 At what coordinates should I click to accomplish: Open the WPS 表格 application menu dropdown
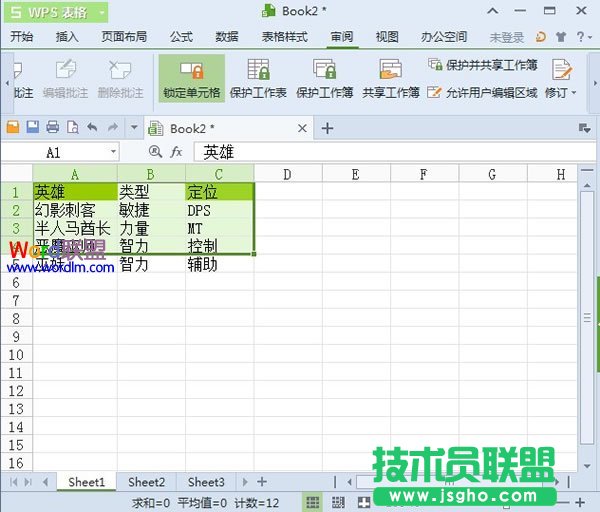102,13
